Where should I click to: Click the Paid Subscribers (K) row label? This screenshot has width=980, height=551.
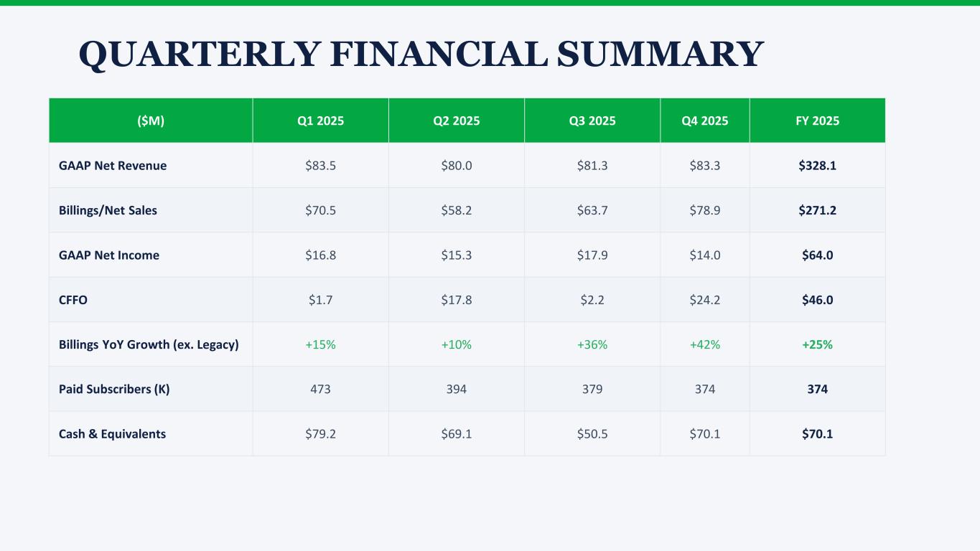coord(114,390)
